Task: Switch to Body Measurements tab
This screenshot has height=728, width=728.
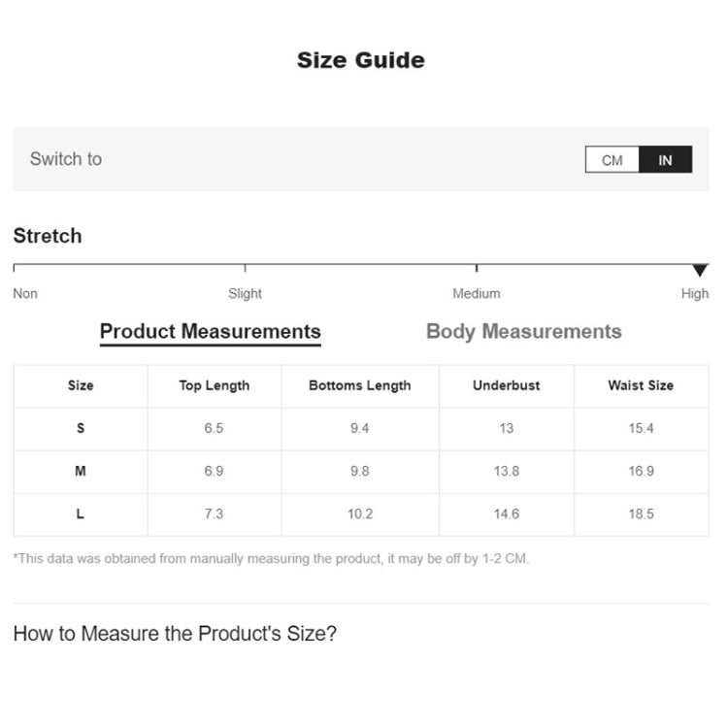Action: pos(523,332)
